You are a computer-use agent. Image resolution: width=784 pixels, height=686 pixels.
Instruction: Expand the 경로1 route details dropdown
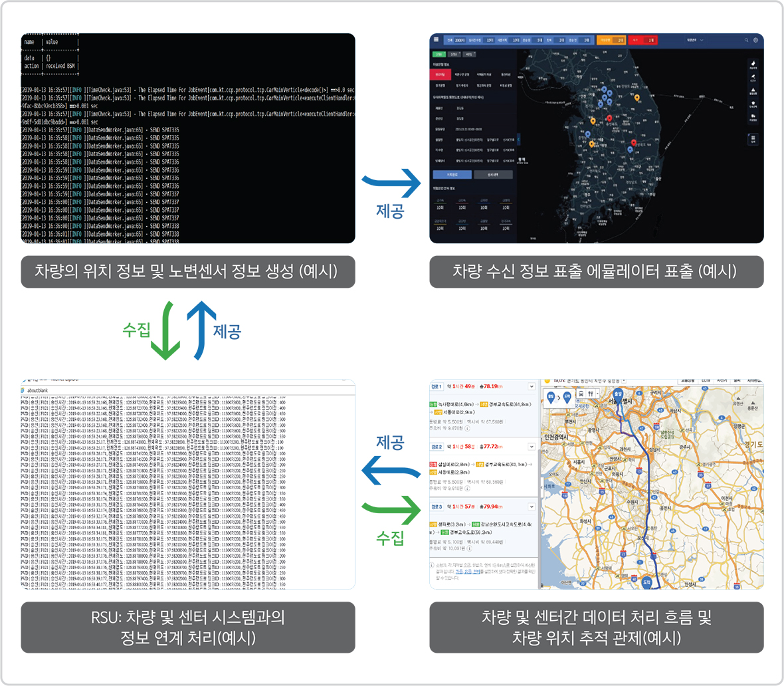[532, 387]
